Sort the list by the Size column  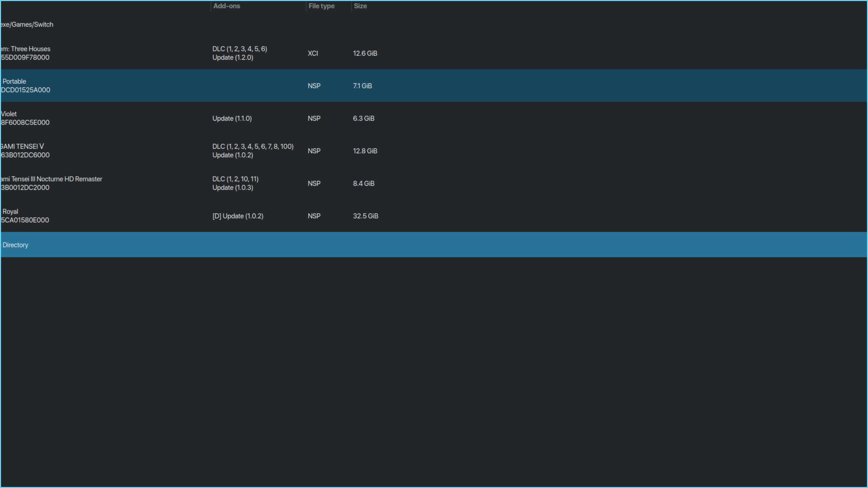point(360,6)
